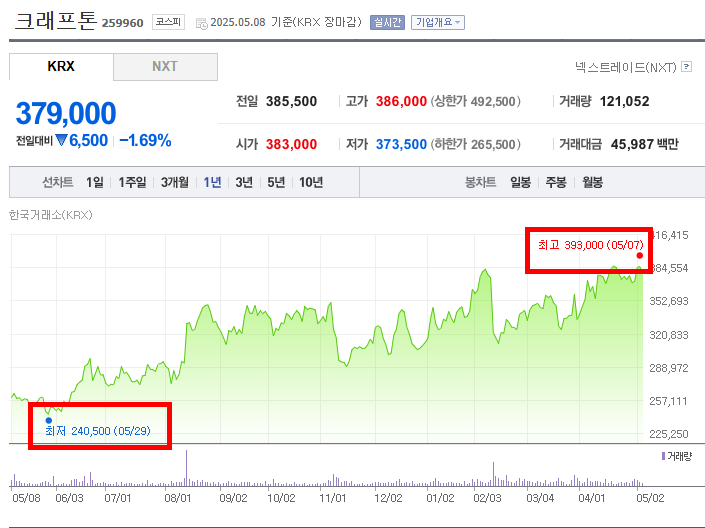Click the previous close value 385,500
The image size is (705, 528).
(291, 101)
